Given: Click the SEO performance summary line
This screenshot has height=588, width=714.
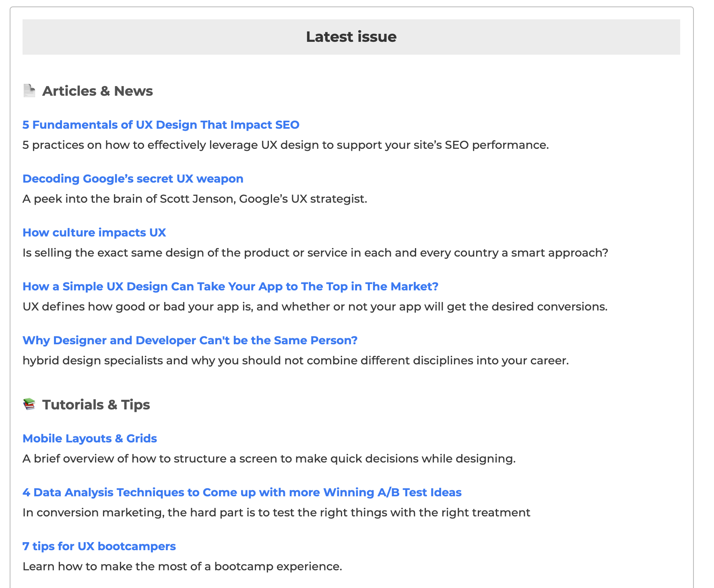Looking at the screenshot, I should click(x=286, y=145).
